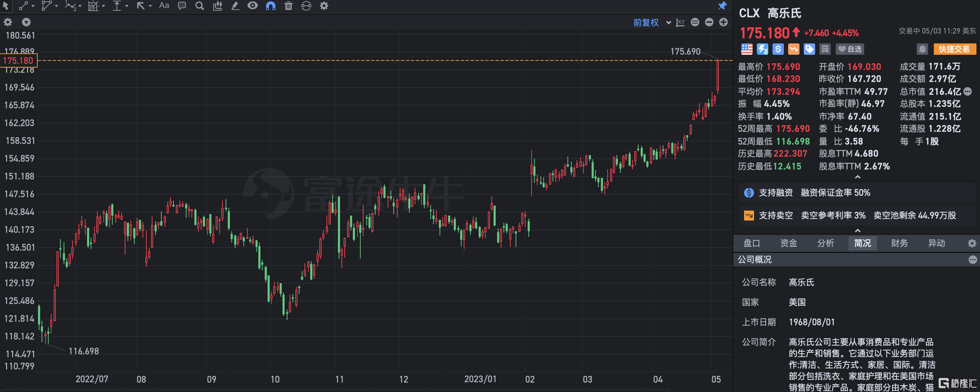
Task: Select the cursor pointer tool
Action: click(x=6, y=6)
